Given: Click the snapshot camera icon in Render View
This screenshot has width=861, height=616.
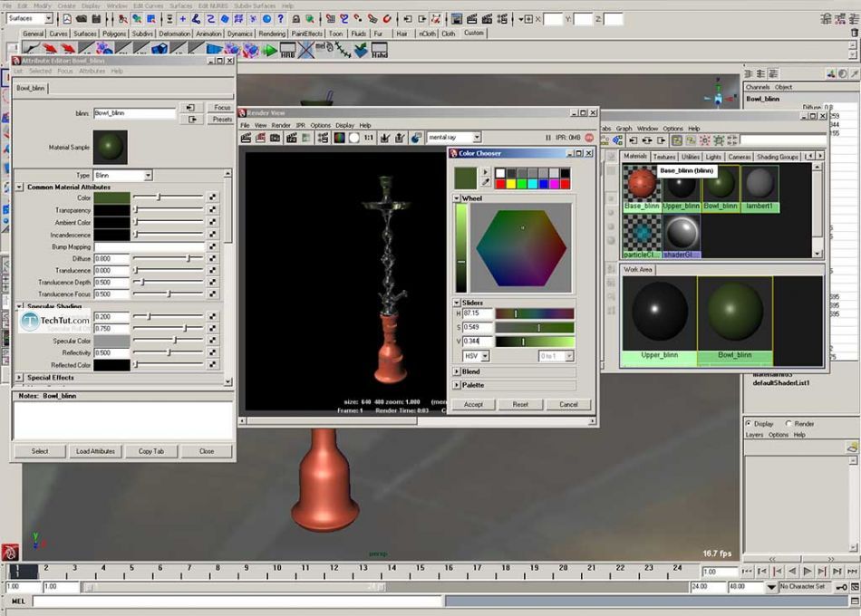Looking at the screenshot, I should coord(276,138).
